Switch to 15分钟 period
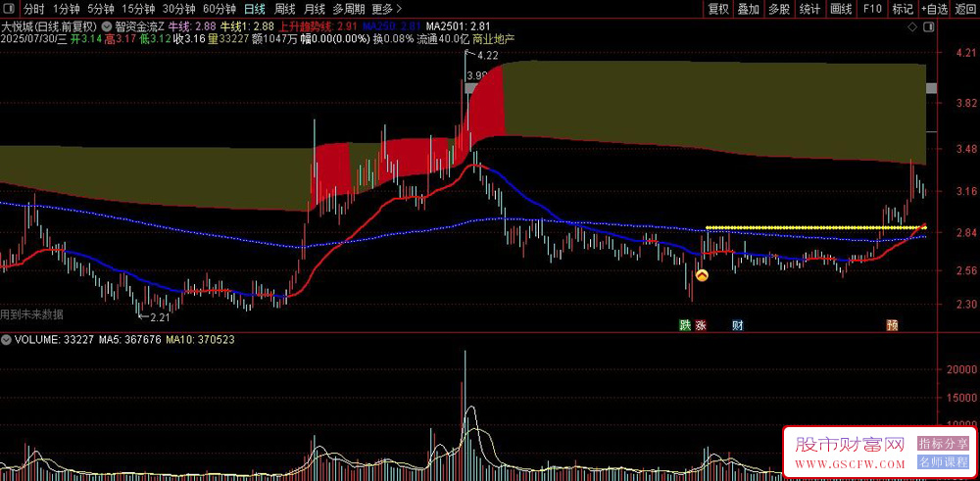 pyautogui.click(x=138, y=9)
